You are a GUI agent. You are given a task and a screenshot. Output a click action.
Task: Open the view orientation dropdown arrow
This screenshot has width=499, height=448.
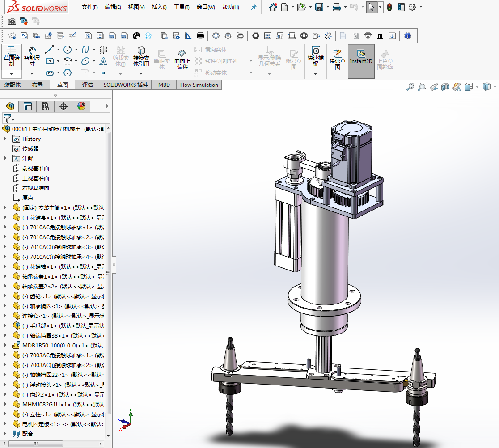coord(477,87)
